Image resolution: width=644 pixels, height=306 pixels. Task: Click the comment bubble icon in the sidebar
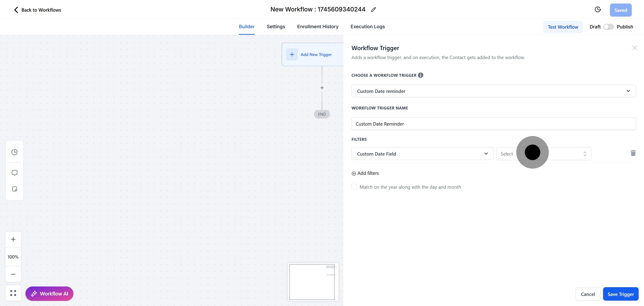[x=15, y=173]
